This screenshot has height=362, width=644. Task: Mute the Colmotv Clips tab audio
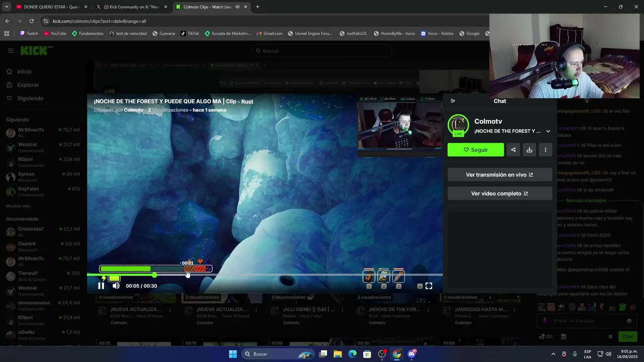237,7
